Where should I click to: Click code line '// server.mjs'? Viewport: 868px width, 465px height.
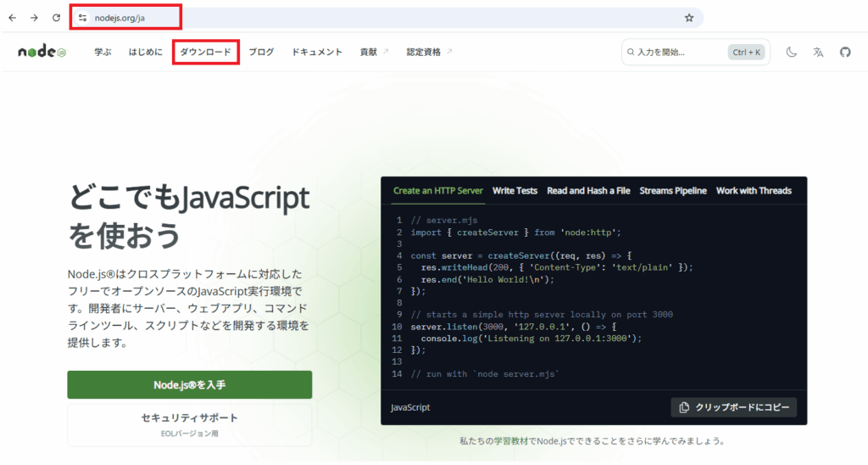click(444, 221)
